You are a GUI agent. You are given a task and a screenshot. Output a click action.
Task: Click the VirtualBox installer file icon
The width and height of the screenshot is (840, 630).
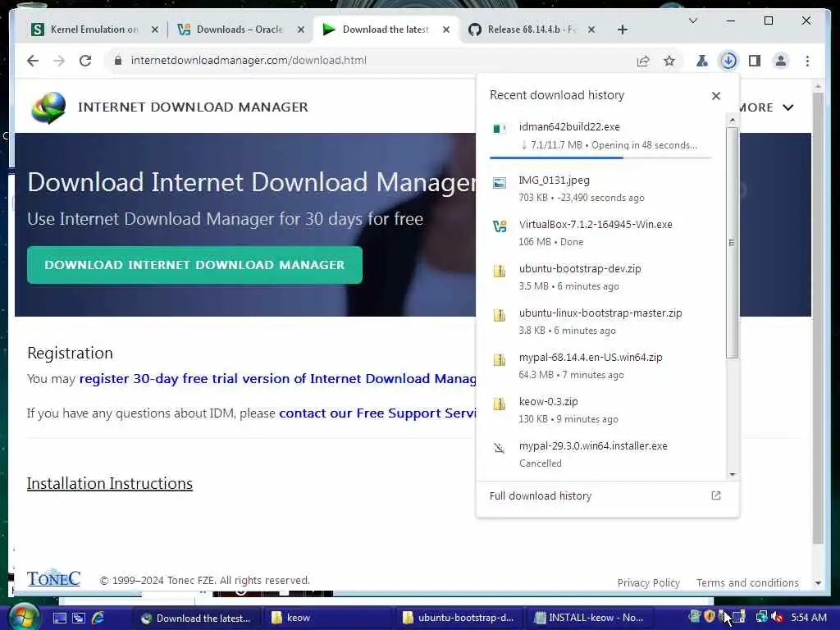pos(500,226)
